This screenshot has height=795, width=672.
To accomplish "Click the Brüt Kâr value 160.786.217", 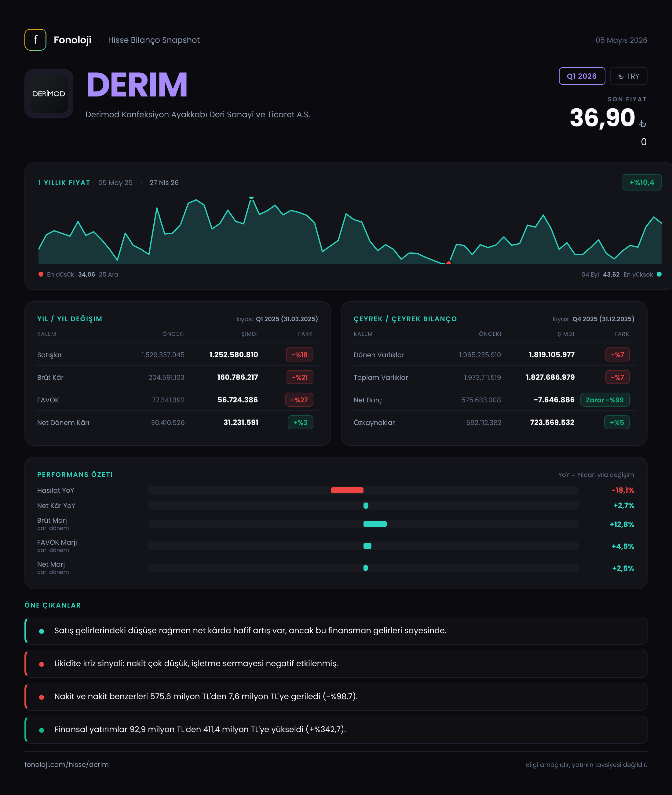I will (238, 377).
